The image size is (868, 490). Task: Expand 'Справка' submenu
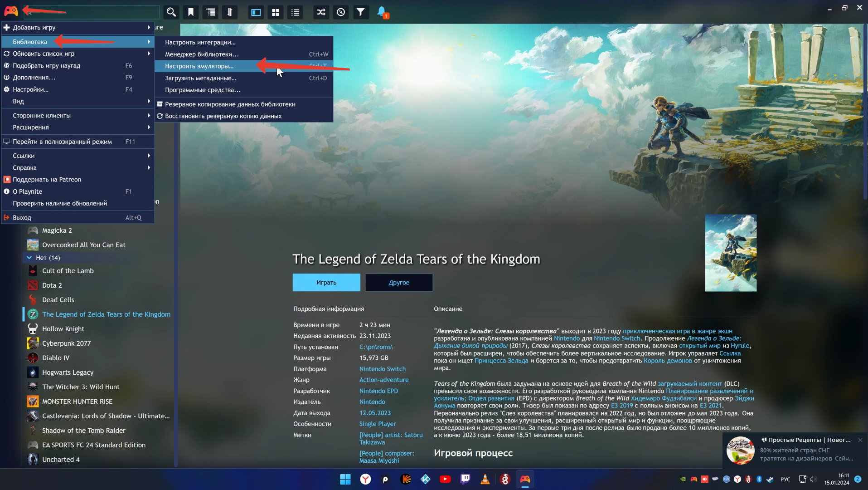click(x=78, y=168)
